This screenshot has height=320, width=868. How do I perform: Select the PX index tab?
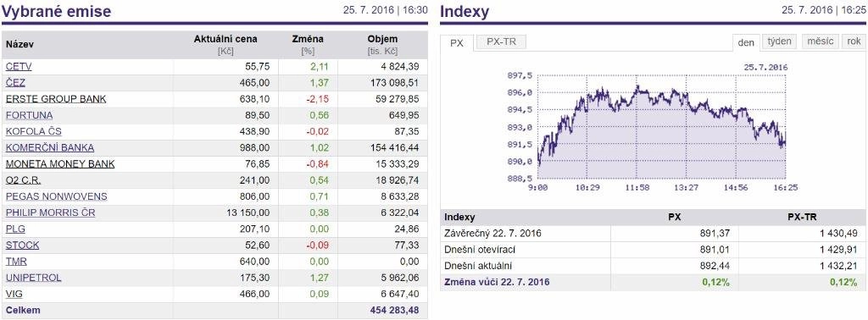point(457,43)
